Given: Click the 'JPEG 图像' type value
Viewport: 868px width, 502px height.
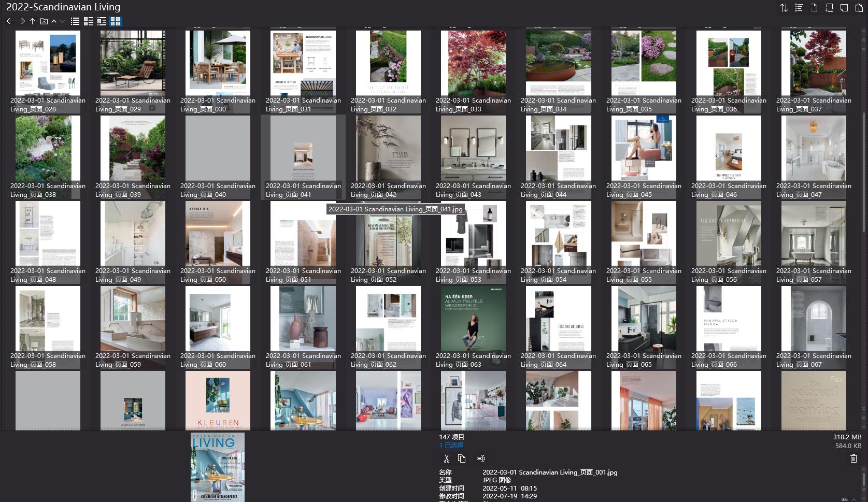Looking at the screenshot, I should pos(497,480).
